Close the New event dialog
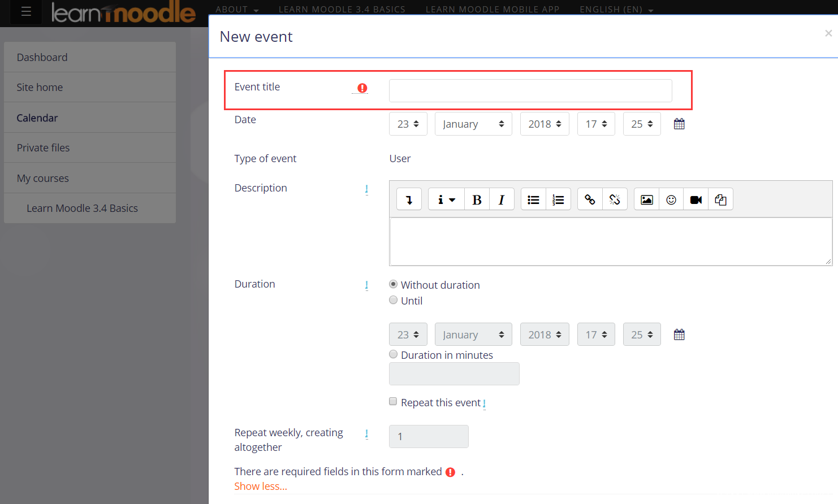Viewport: 838px width, 504px height. [x=828, y=33]
